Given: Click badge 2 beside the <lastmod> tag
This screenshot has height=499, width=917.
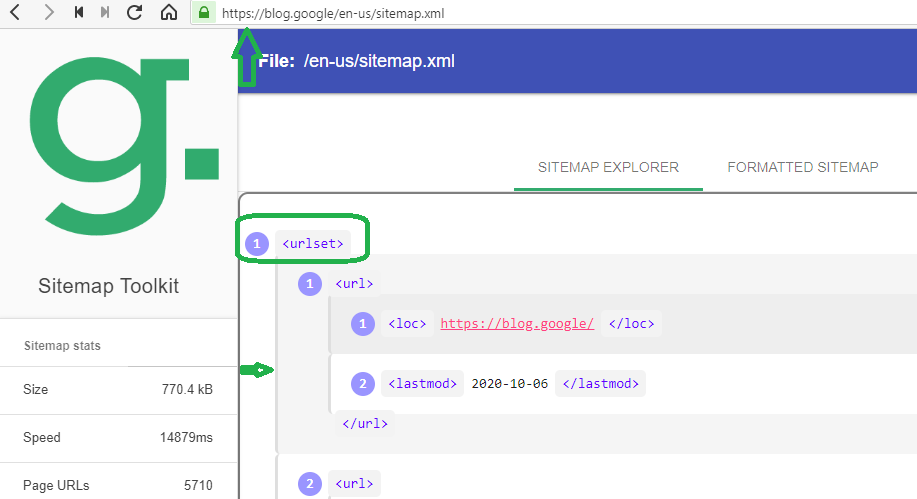Looking at the screenshot, I should click(363, 384).
